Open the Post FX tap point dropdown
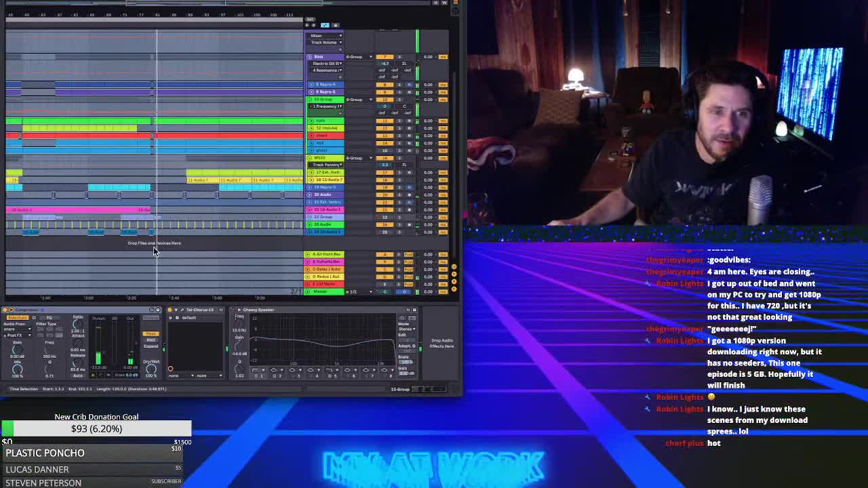The image size is (868, 488). tap(17, 335)
